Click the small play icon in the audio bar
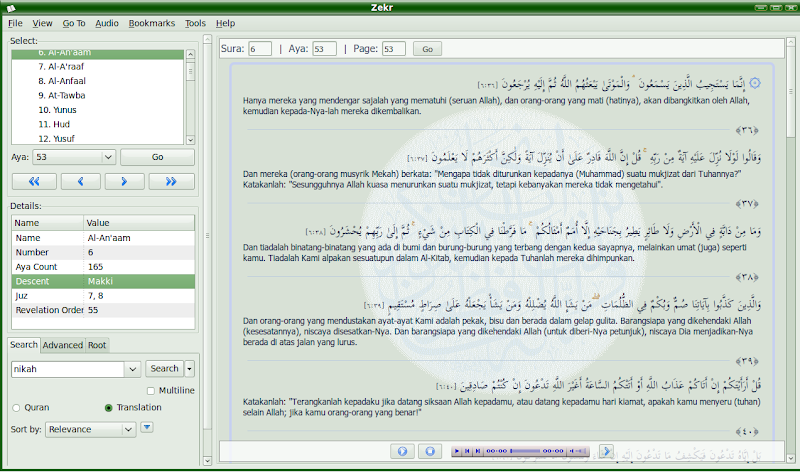This screenshot has width=800, height=472. coord(457,451)
